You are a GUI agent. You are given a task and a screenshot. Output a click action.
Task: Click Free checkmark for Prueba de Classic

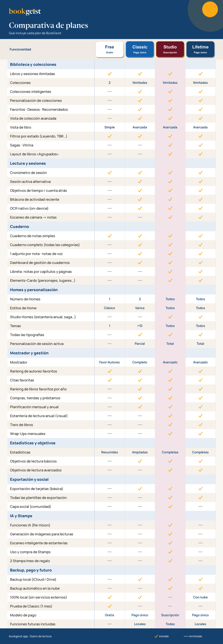coord(109,606)
